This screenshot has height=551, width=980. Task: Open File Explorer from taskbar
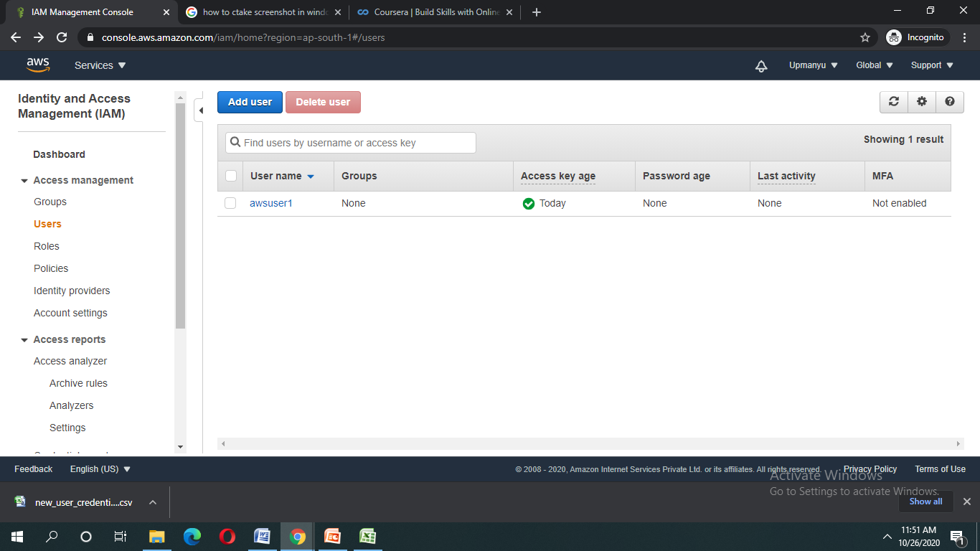(x=156, y=537)
